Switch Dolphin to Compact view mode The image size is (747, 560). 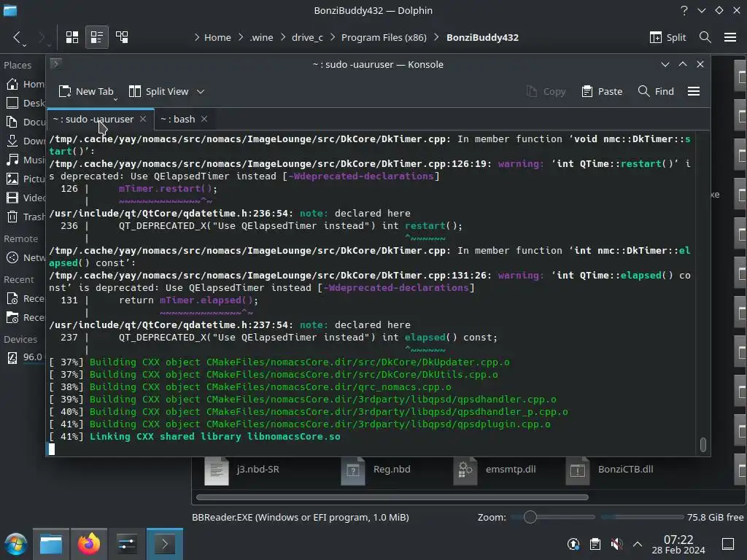(97, 37)
